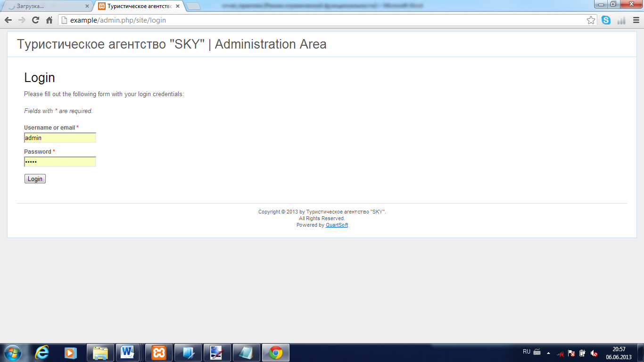Reload the current page
The height and width of the screenshot is (362, 644).
pyautogui.click(x=35, y=20)
